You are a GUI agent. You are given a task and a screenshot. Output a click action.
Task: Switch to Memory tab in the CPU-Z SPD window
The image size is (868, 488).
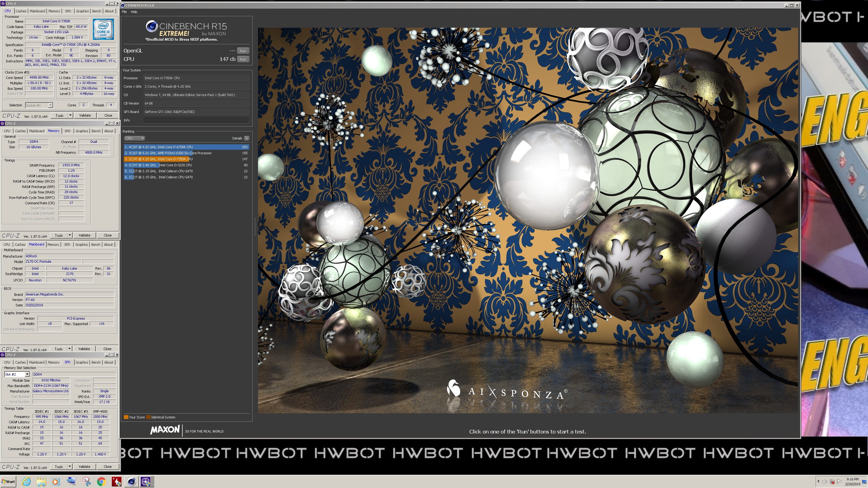[54, 362]
